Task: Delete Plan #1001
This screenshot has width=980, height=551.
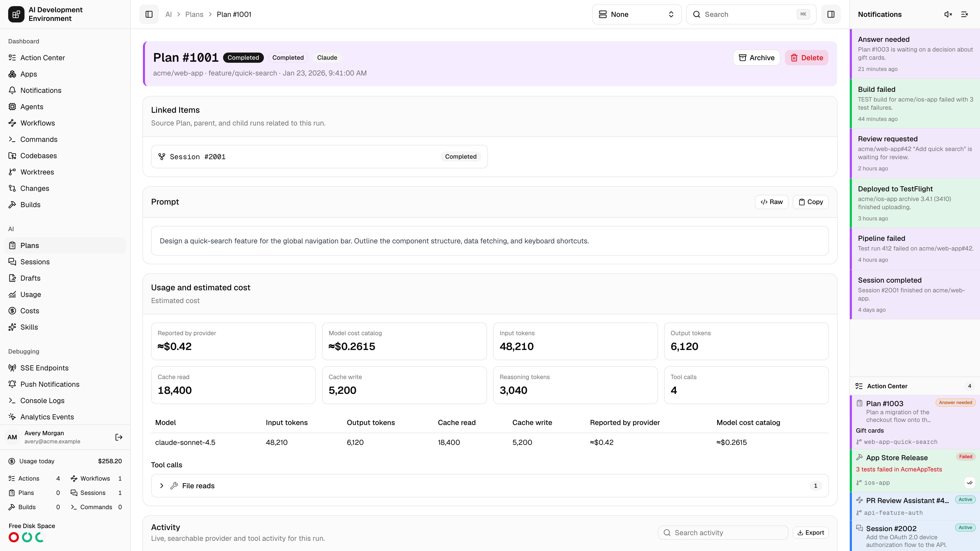Action: tap(806, 58)
